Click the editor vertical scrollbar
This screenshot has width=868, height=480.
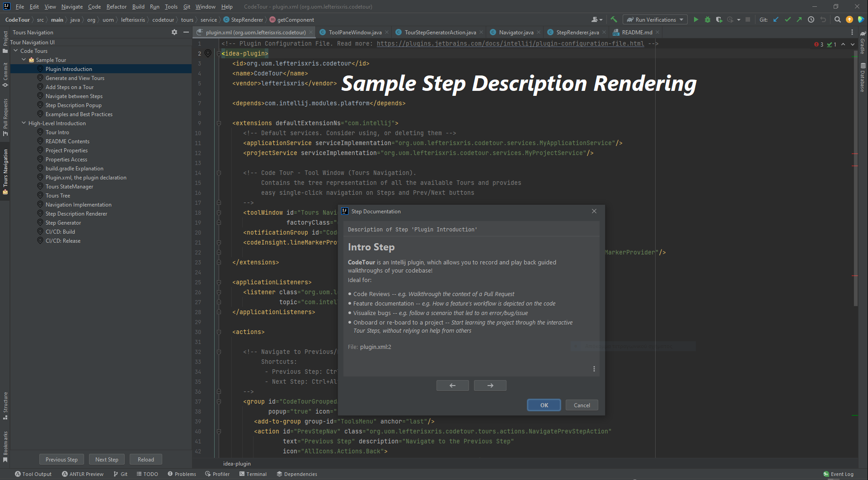(855, 179)
